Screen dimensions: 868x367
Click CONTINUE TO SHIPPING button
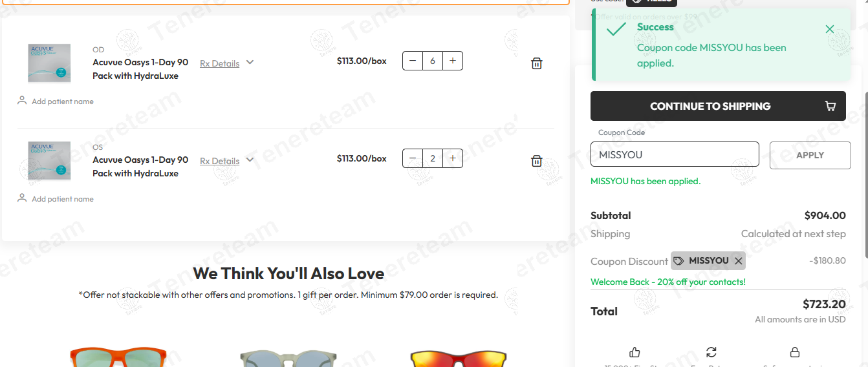pos(718,106)
